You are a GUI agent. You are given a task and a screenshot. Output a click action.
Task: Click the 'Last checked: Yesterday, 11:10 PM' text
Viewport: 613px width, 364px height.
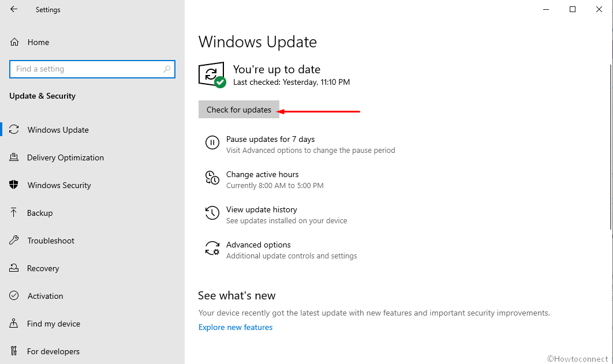291,82
